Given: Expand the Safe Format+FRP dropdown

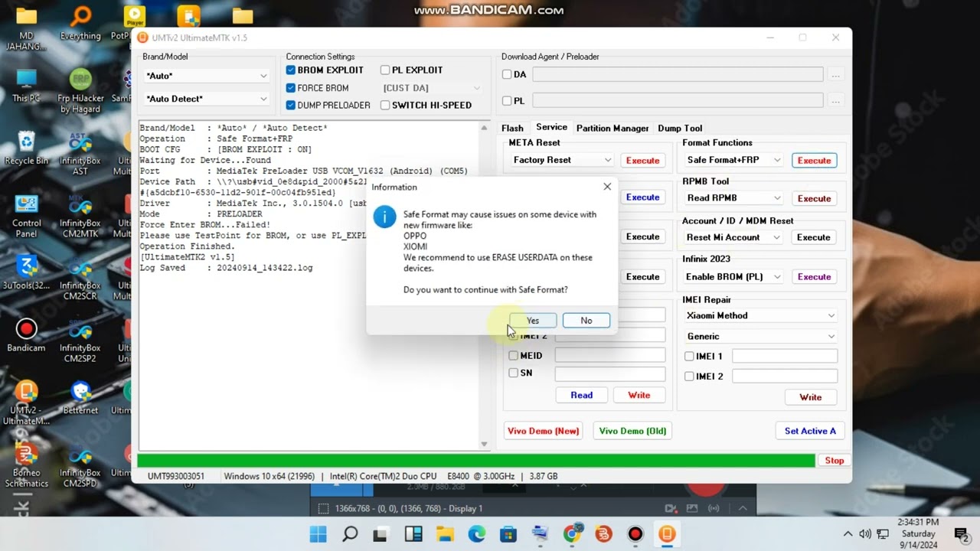Looking at the screenshot, I should click(733, 160).
